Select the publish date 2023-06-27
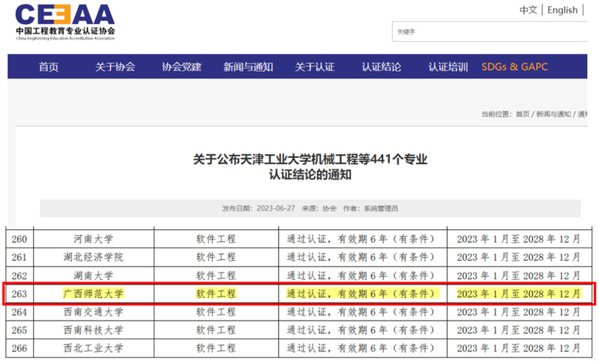 pyautogui.click(x=276, y=208)
